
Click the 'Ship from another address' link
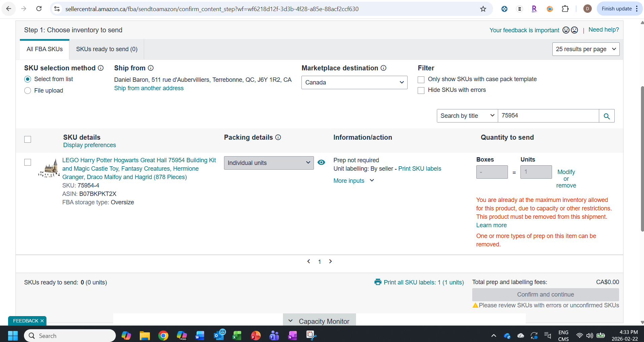(x=149, y=88)
